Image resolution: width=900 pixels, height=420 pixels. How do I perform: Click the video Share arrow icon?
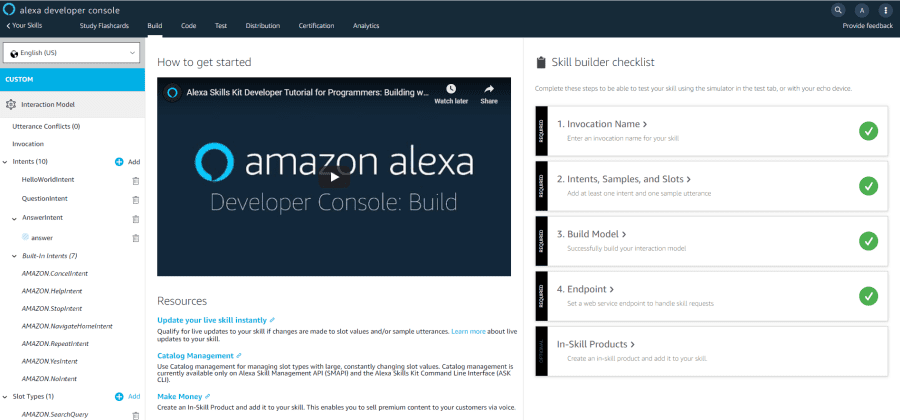(489, 89)
